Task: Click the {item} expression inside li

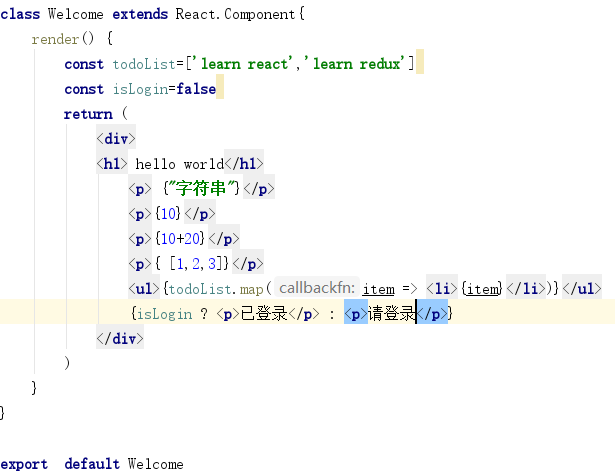Action: (x=482, y=289)
